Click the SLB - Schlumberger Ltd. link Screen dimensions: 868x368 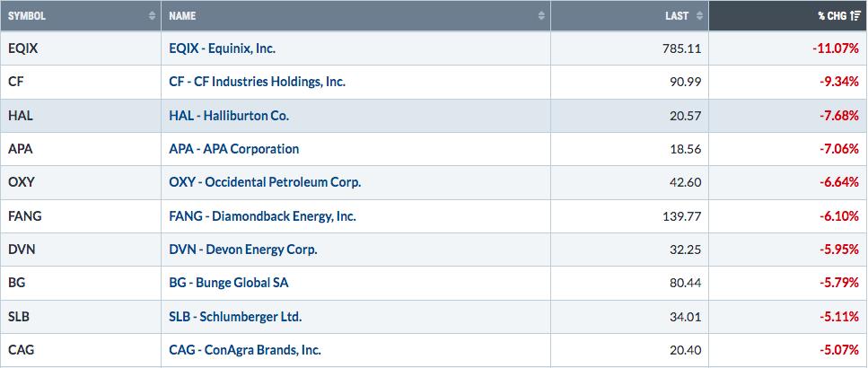pyautogui.click(x=235, y=317)
